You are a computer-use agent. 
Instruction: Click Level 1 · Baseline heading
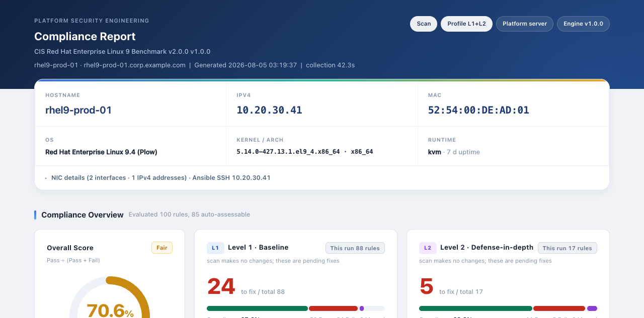tap(258, 247)
